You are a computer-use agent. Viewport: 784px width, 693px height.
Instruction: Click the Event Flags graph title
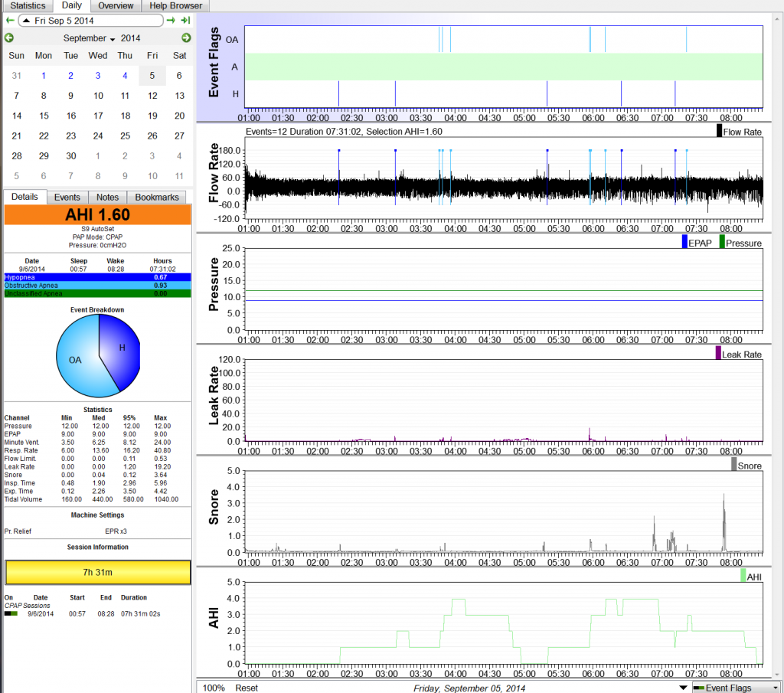(x=214, y=62)
